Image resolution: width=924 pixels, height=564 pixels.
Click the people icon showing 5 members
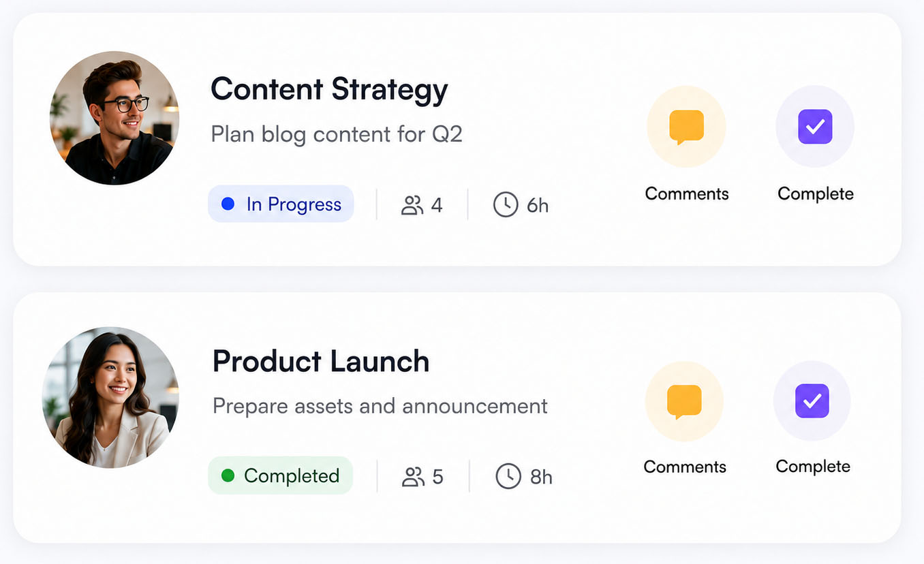tap(413, 477)
